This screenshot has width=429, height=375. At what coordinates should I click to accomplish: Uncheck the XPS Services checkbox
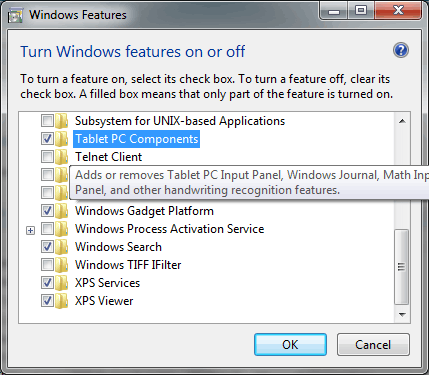pyautogui.click(x=47, y=283)
